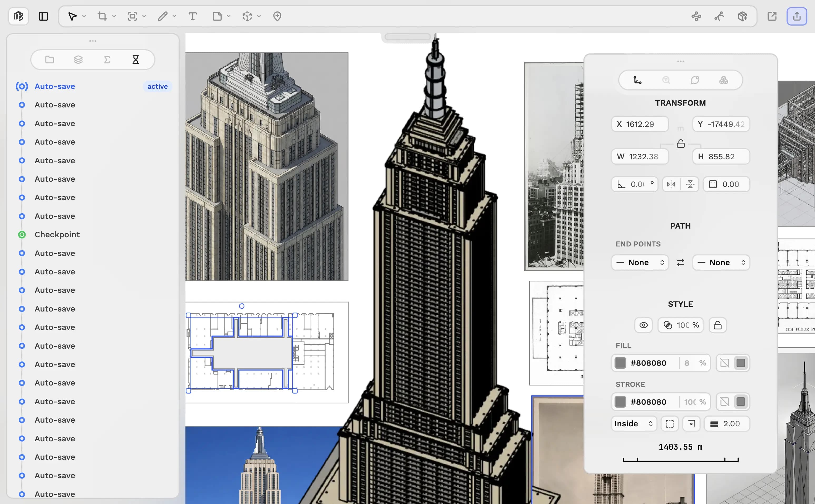Select the frame capture tool
The height and width of the screenshot is (504, 815).
point(132,16)
